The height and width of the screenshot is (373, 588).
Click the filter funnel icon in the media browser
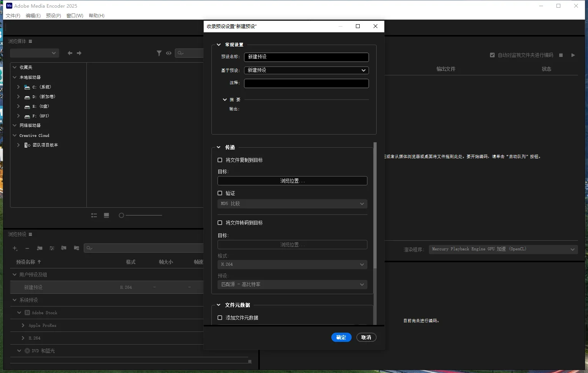(x=159, y=53)
